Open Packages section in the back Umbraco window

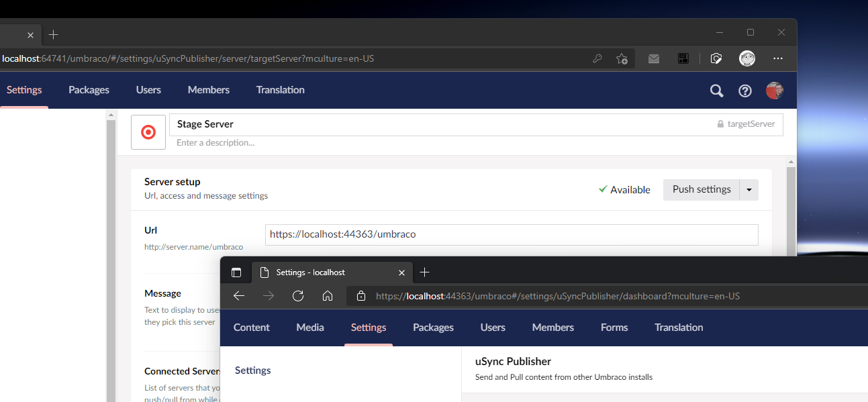[x=89, y=90]
